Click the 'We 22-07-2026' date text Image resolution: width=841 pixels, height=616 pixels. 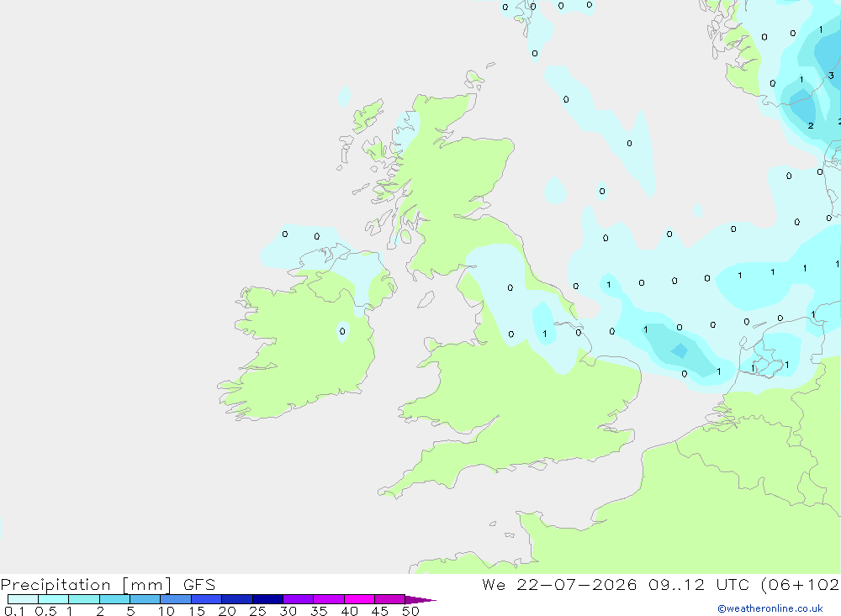[559, 585]
